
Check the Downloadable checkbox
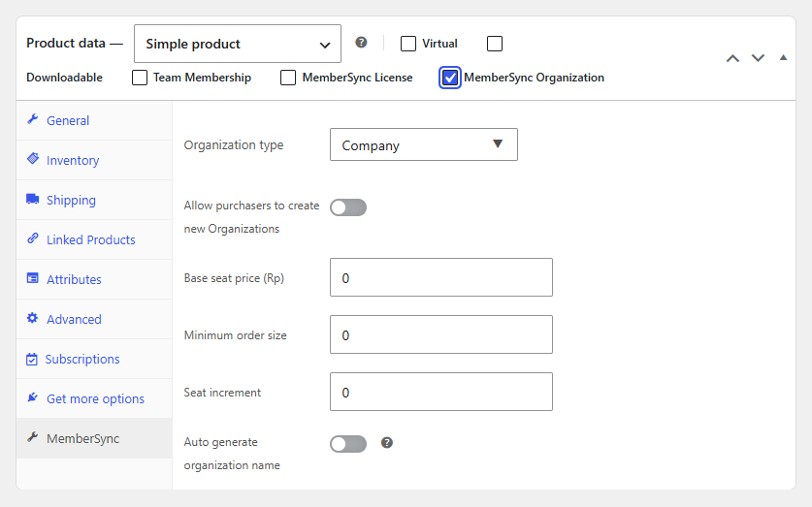click(495, 44)
